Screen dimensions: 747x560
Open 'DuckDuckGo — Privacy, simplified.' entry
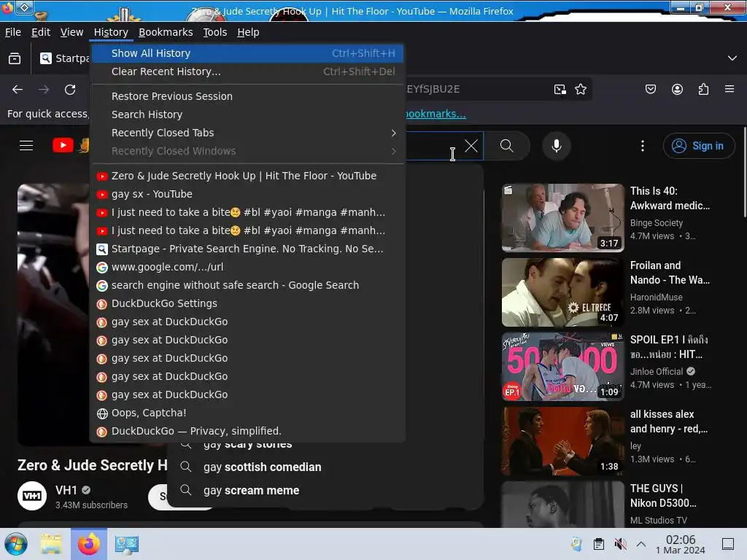pos(248,432)
